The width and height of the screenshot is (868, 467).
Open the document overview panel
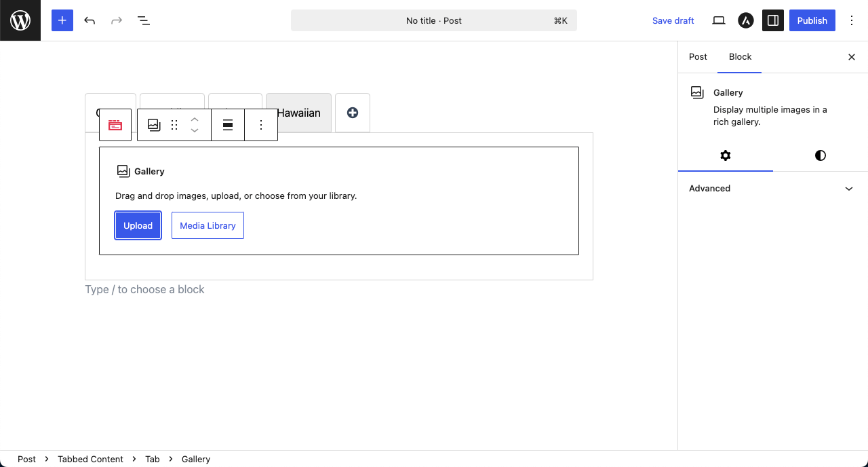(143, 20)
